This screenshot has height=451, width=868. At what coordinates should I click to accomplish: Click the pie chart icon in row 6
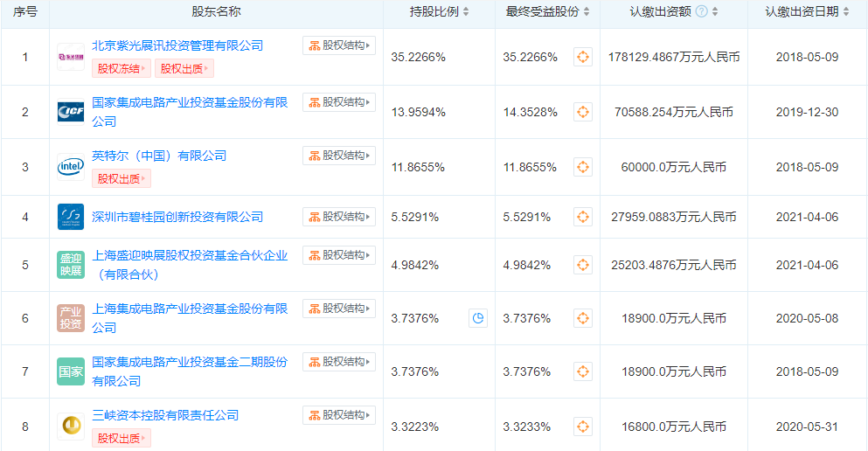pyautogui.click(x=478, y=319)
